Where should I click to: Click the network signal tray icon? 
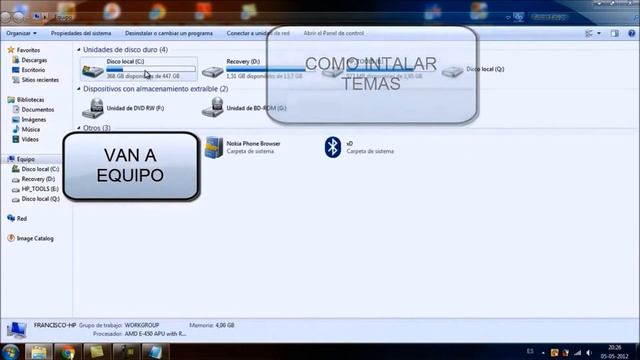[x=578, y=353]
